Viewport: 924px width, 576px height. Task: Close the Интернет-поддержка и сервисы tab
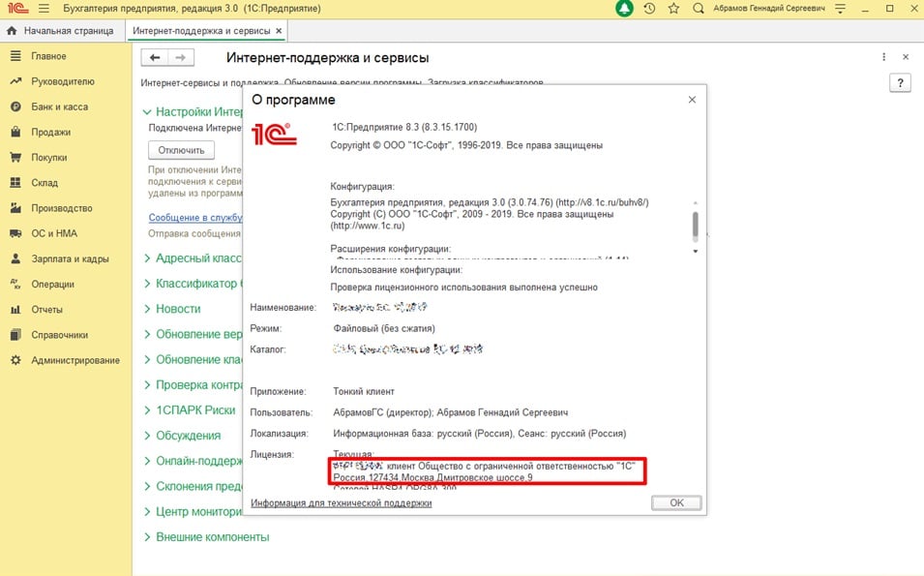coord(280,31)
